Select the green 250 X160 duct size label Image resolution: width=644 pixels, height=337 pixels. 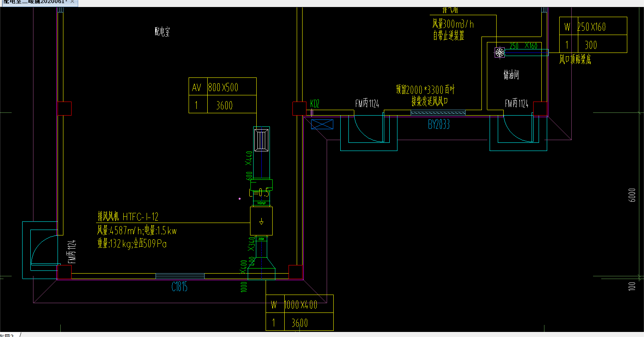click(523, 46)
